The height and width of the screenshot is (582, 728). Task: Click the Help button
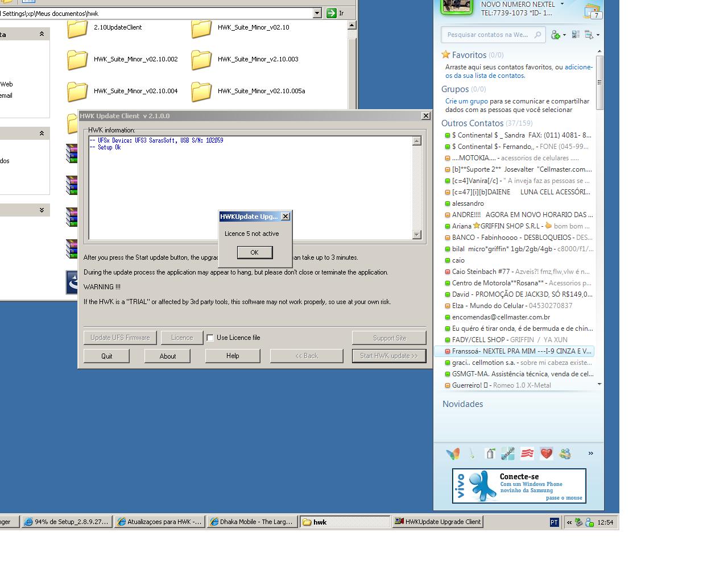(x=233, y=356)
